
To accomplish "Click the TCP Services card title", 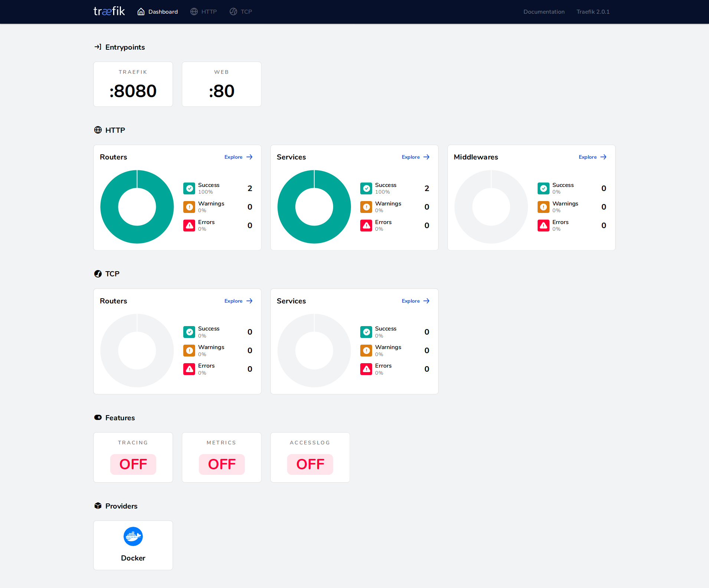I will click(x=291, y=301).
